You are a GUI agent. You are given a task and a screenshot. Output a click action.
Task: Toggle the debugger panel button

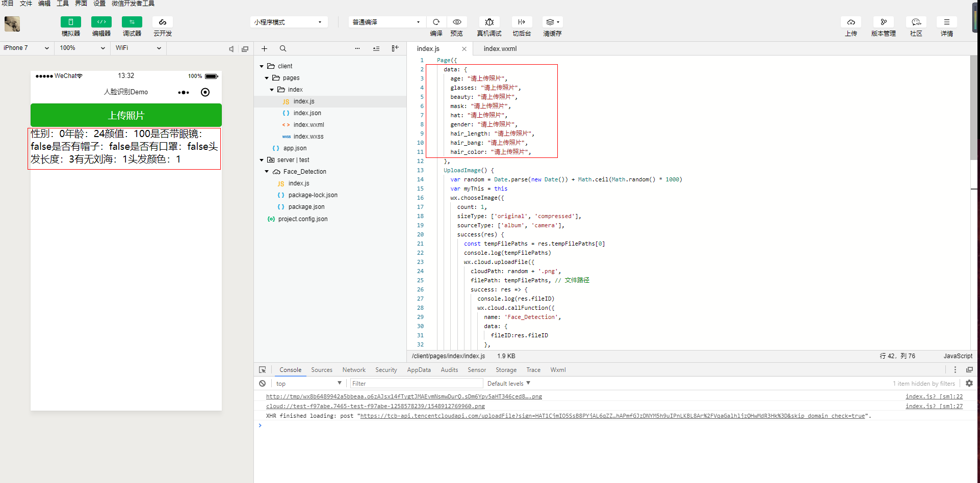pos(132,22)
